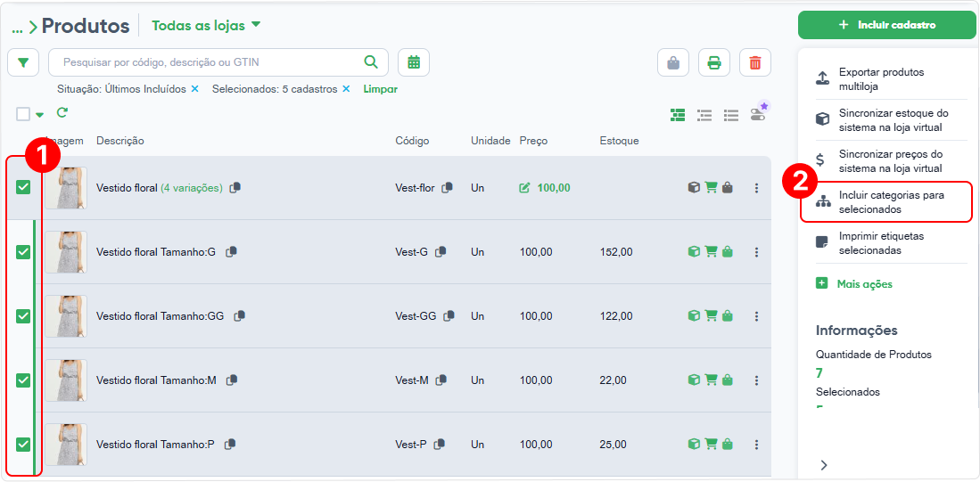Screen dimensions: 980x482
Task: Open more options for Vest-flor row
Action: (756, 187)
